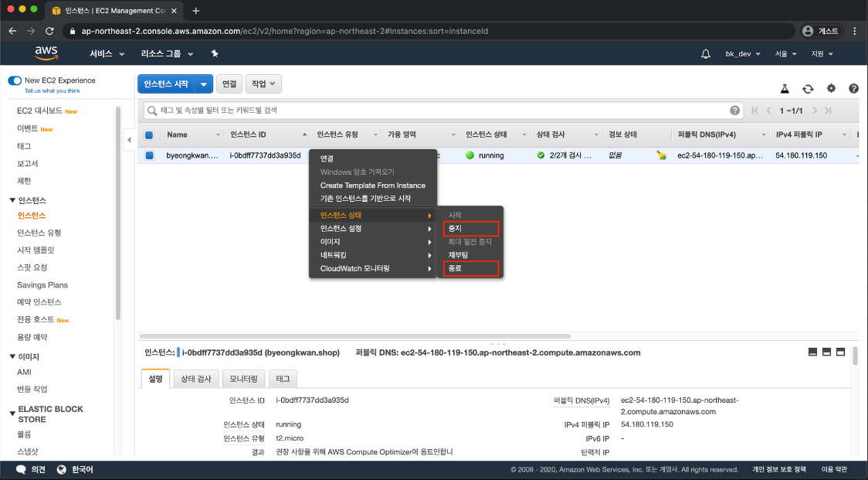Open the 작업 actions dropdown
Image resolution: width=868 pixels, height=480 pixels.
pyautogui.click(x=263, y=83)
